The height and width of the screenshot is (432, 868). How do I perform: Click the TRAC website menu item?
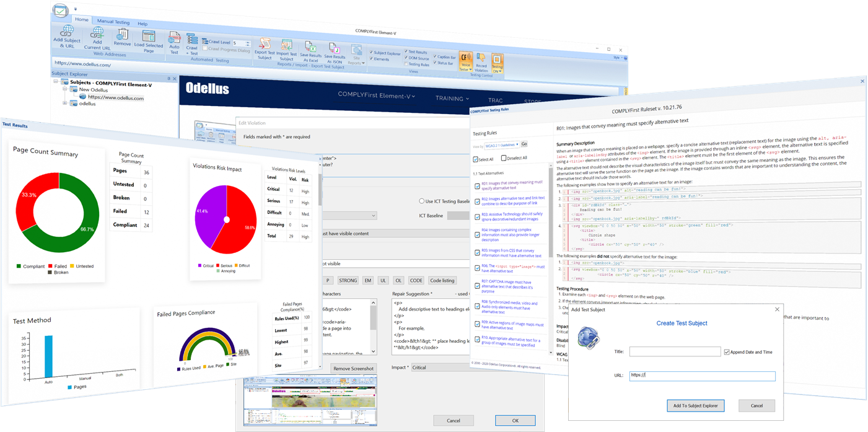496,100
